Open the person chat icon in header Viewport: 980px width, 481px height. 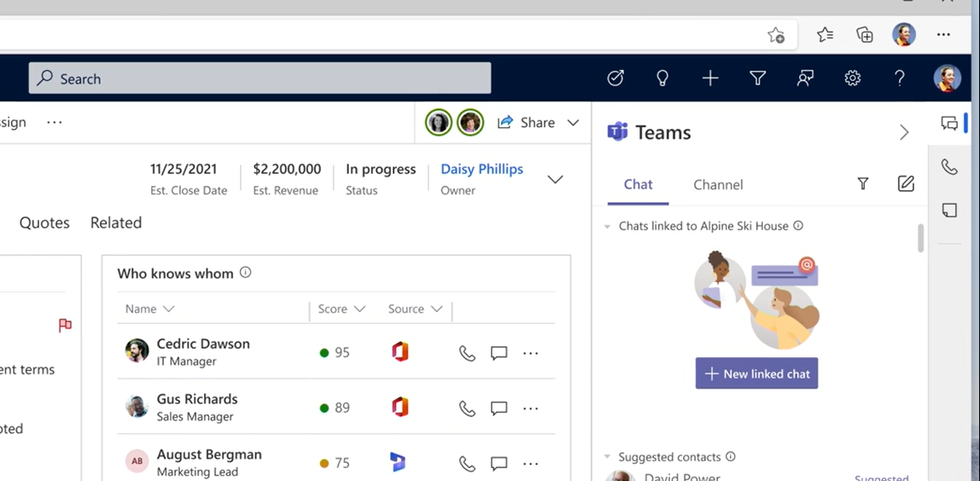(805, 78)
